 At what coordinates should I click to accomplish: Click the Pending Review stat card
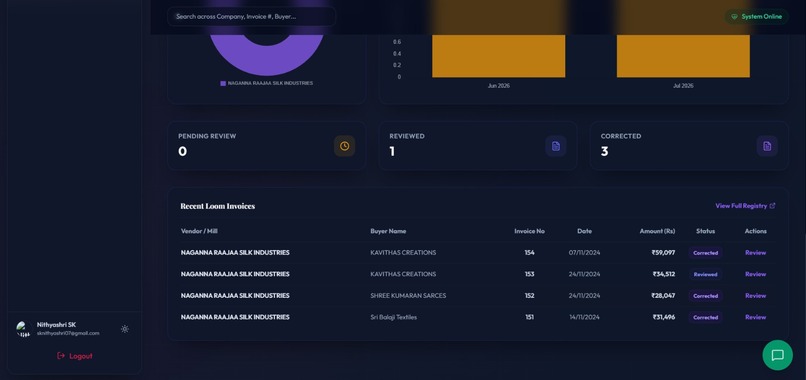[267, 146]
